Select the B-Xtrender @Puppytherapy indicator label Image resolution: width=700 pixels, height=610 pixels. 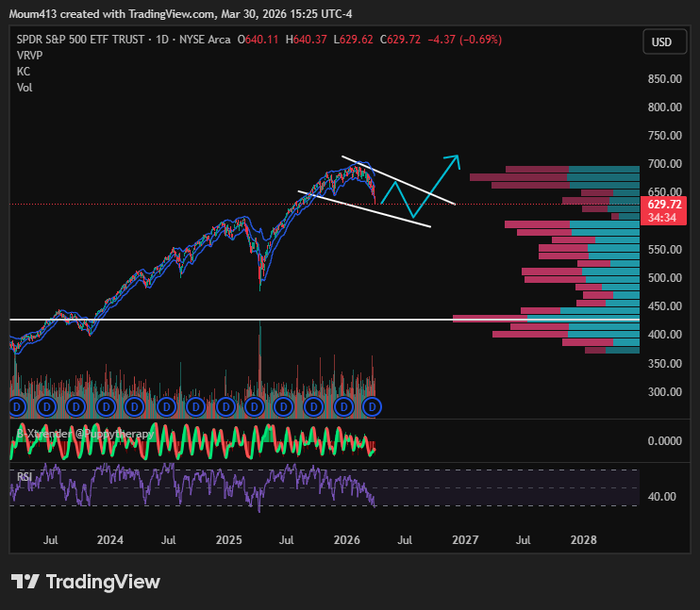(85, 434)
